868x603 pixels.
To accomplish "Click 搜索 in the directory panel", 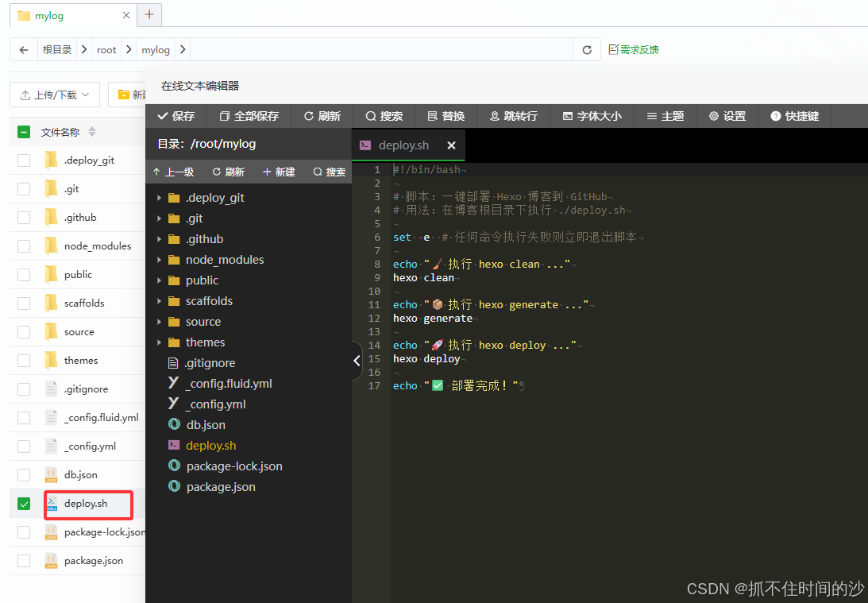I will pyautogui.click(x=330, y=172).
